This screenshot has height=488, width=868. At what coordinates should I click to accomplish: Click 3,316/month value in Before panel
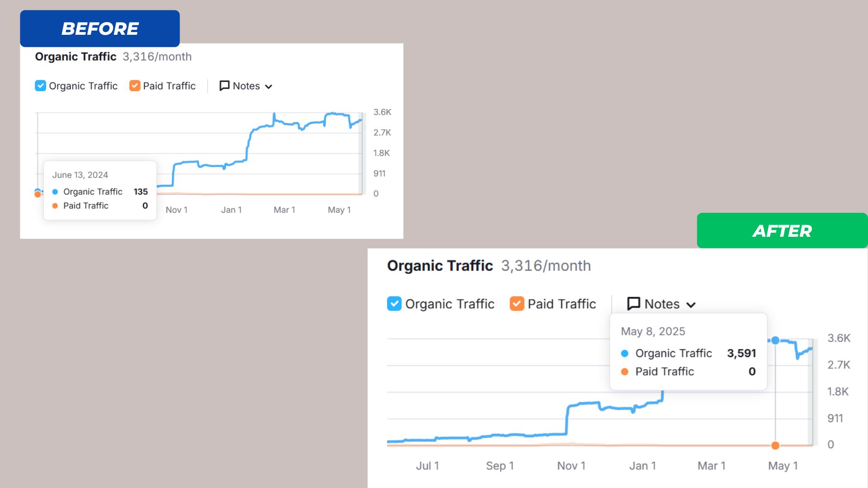[157, 57]
